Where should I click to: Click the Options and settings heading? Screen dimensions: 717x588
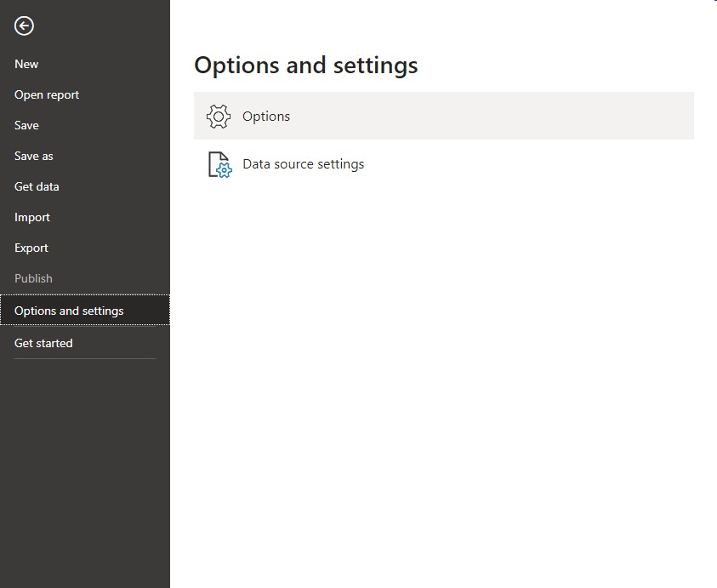coord(306,65)
